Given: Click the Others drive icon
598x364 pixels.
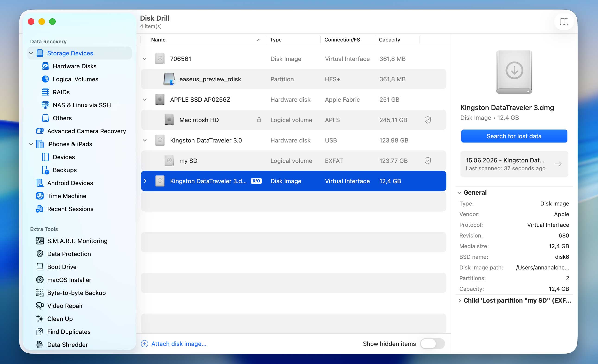Looking at the screenshot, I should click(45, 118).
